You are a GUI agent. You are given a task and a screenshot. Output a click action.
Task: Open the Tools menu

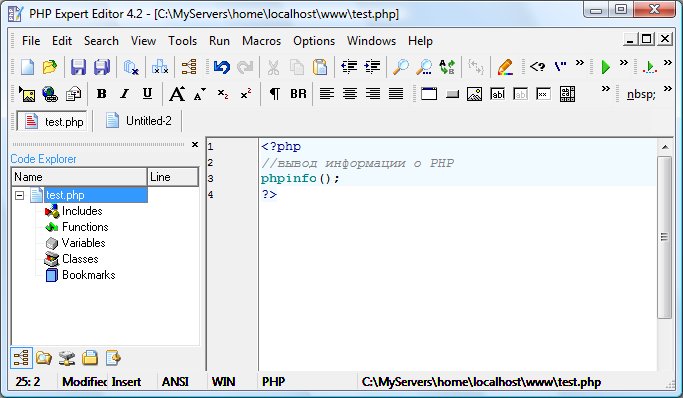183,41
